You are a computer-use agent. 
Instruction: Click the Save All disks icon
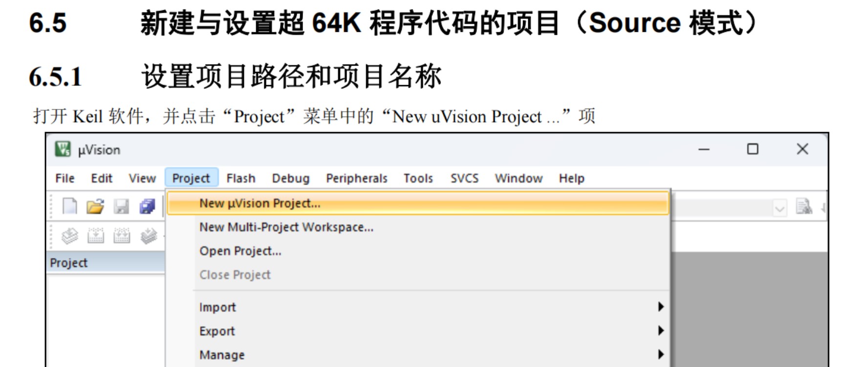[147, 206]
